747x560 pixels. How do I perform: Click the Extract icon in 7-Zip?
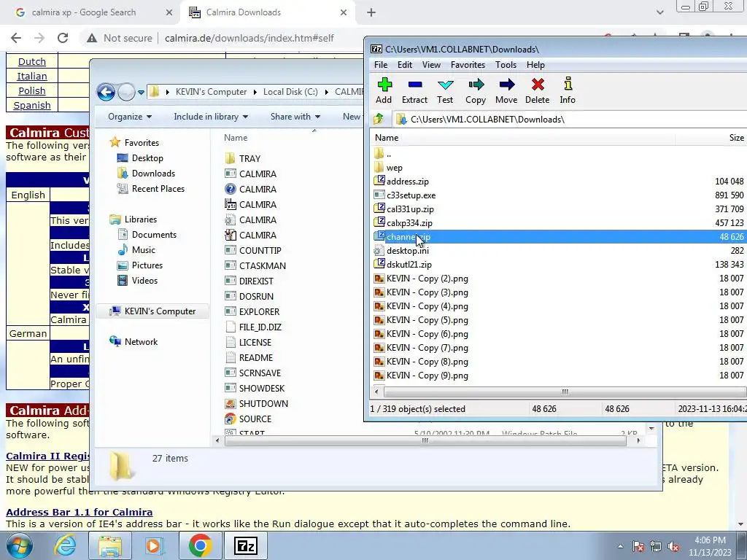(414, 90)
